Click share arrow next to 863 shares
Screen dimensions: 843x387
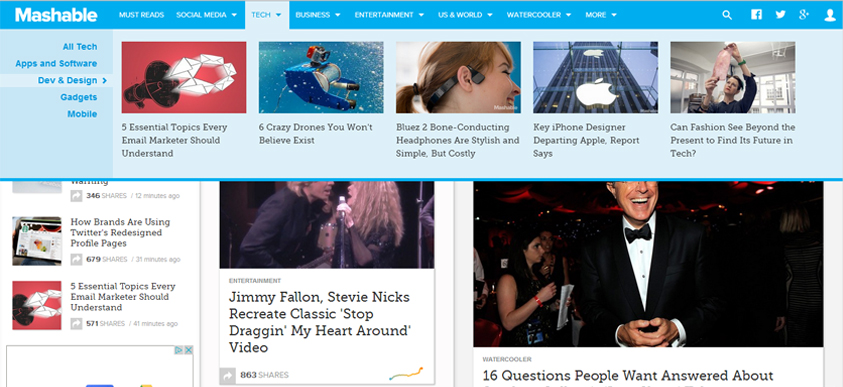(x=228, y=375)
